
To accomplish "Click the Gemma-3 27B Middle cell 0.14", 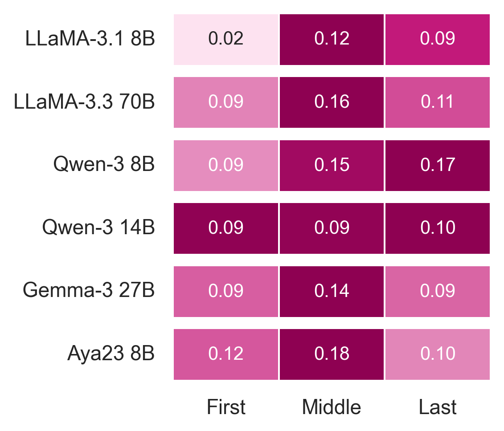I will tap(332, 291).
